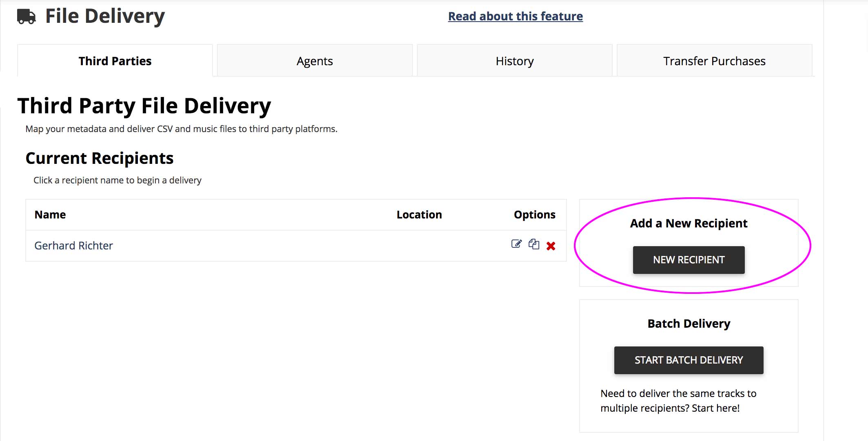Delete Gerhard Richter with red X
The width and height of the screenshot is (868, 441).
coord(551,246)
